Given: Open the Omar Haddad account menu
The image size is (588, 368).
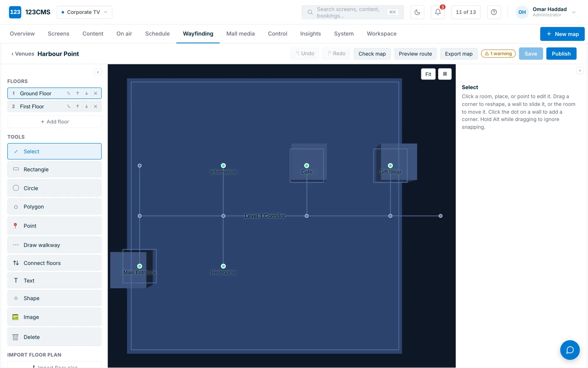Looking at the screenshot, I should [x=546, y=12].
